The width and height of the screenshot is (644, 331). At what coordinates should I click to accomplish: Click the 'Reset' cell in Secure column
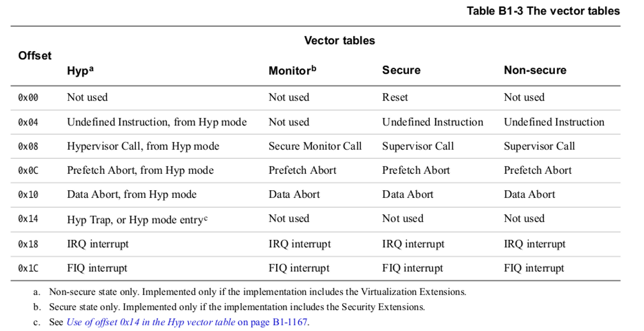point(395,97)
